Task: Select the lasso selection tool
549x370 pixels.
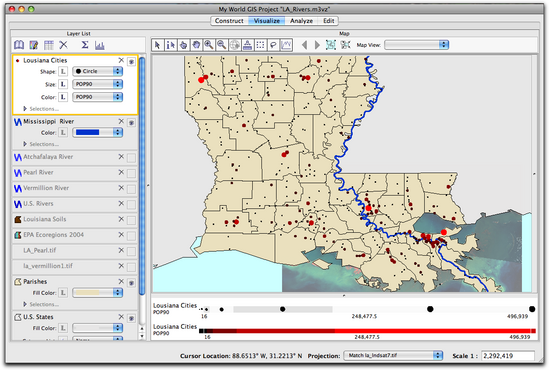Action: coord(273,45)
